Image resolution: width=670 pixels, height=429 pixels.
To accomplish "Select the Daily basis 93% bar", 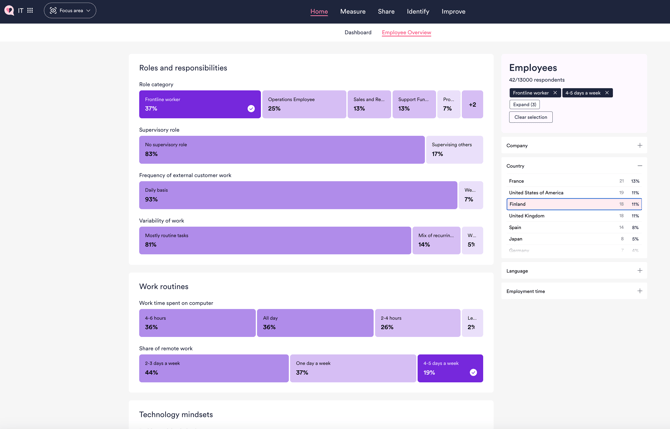I will pos(297,195).
